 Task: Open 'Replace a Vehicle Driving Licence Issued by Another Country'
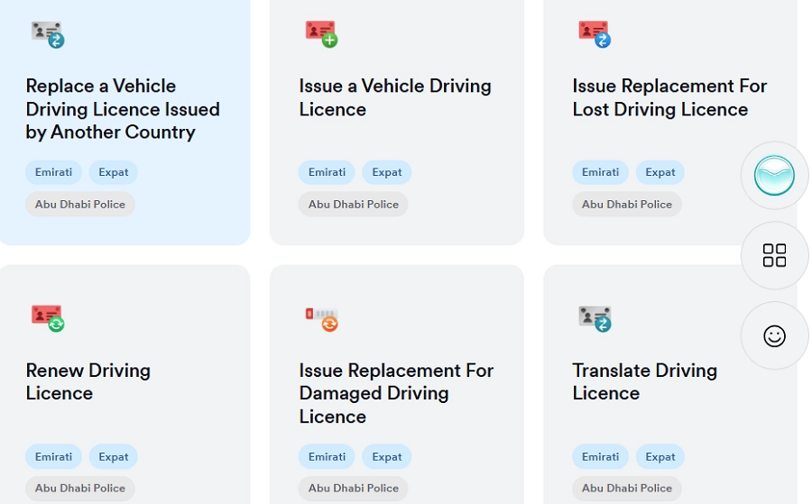(123, 109)
